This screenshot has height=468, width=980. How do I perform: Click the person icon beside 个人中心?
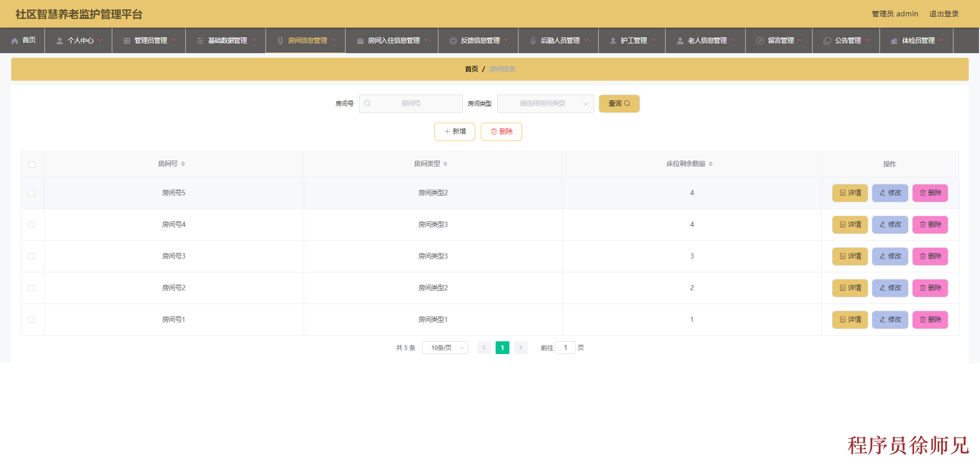pyautogui.click(x=60, y=41)
